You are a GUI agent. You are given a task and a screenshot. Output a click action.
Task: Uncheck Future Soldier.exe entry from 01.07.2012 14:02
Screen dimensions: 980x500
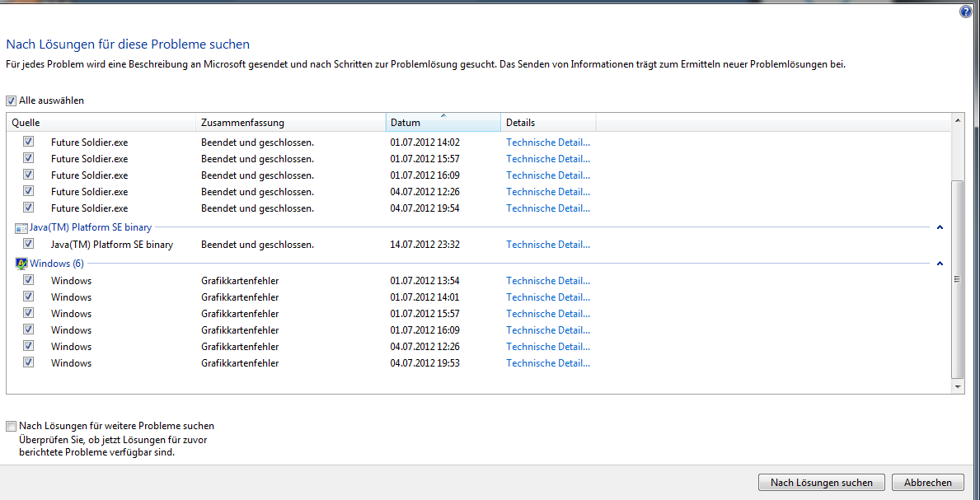pos(28,142)
